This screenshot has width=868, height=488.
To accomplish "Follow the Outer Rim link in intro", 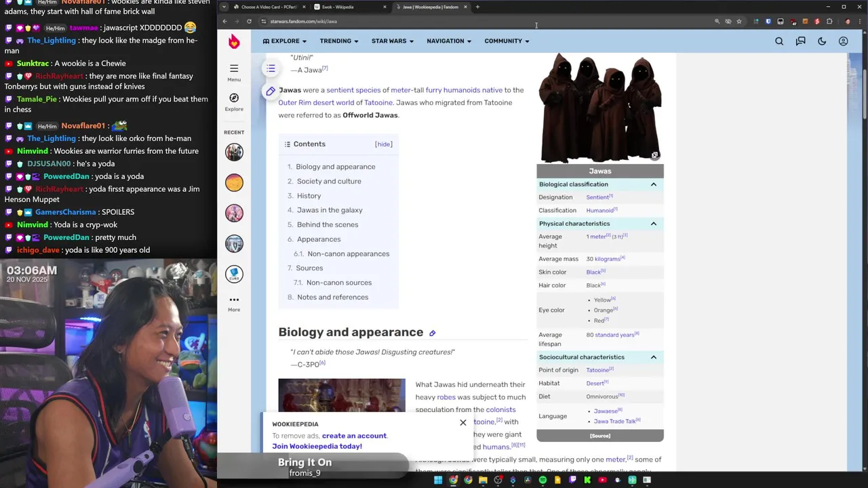I will pyautogui.click(x=294, y=103).
